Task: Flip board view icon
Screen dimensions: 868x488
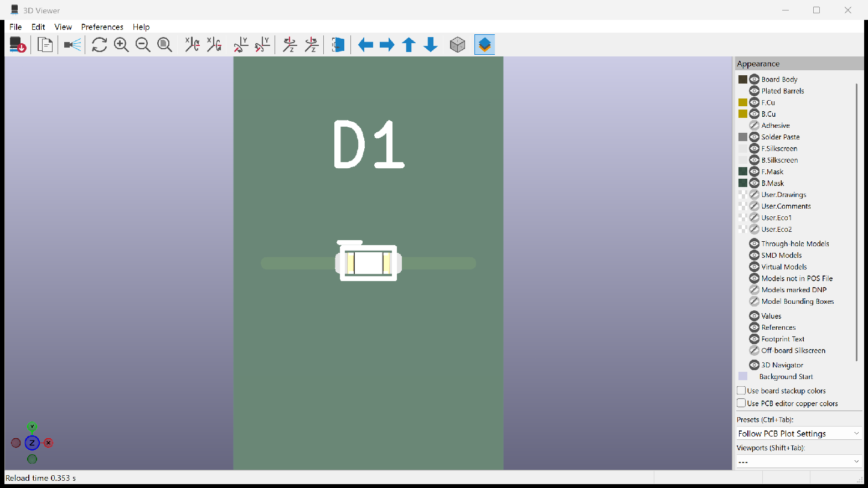Action: 338,45
